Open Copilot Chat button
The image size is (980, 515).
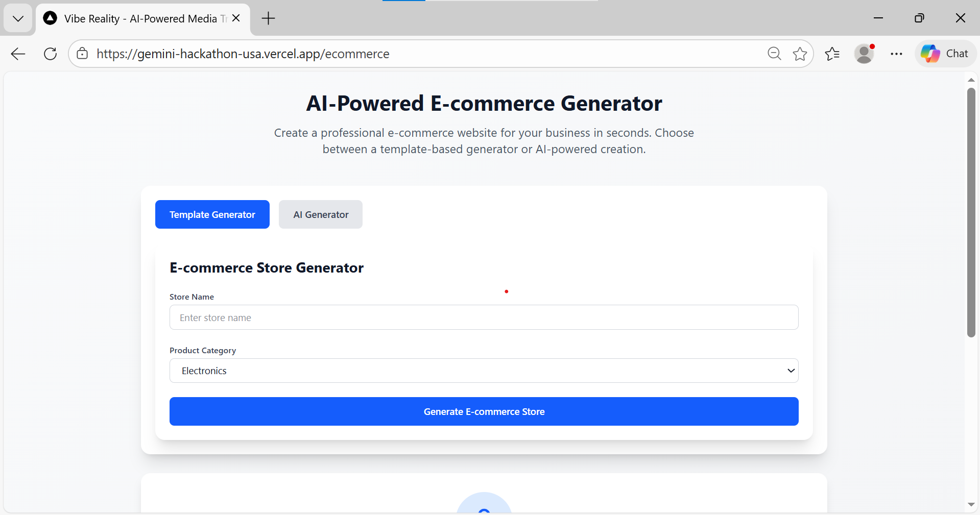(945, 54)
